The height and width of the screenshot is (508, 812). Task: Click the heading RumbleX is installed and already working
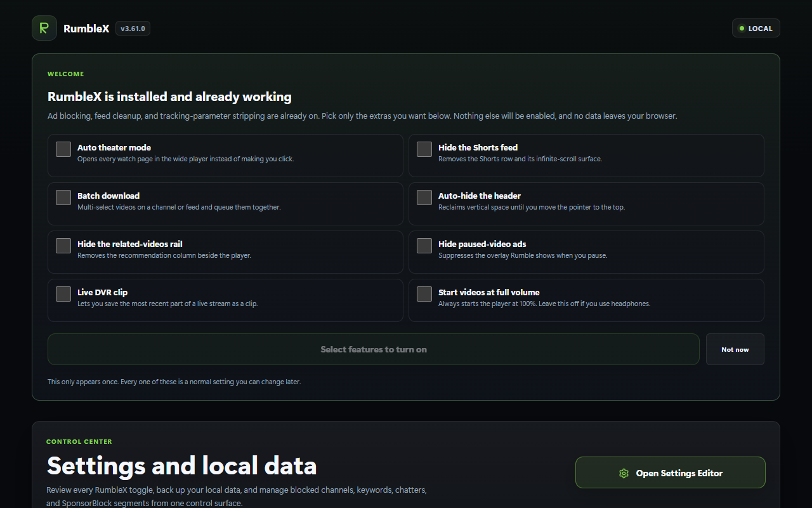(x=169, y=97)
